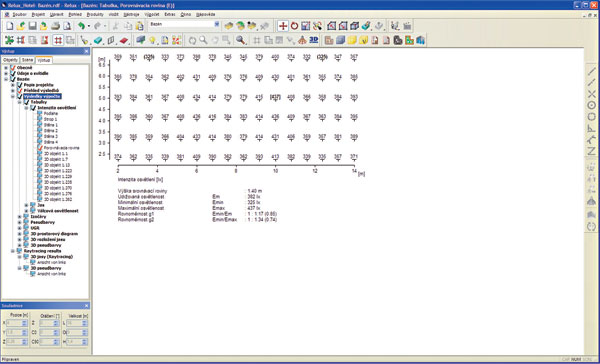Select the Podlaha item in the results tree
This screenshot has height=364, width=600.
coord(51,114)
